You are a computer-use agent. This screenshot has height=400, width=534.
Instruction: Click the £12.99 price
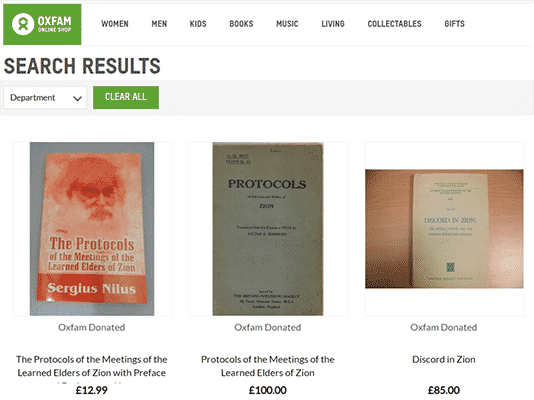92,390
